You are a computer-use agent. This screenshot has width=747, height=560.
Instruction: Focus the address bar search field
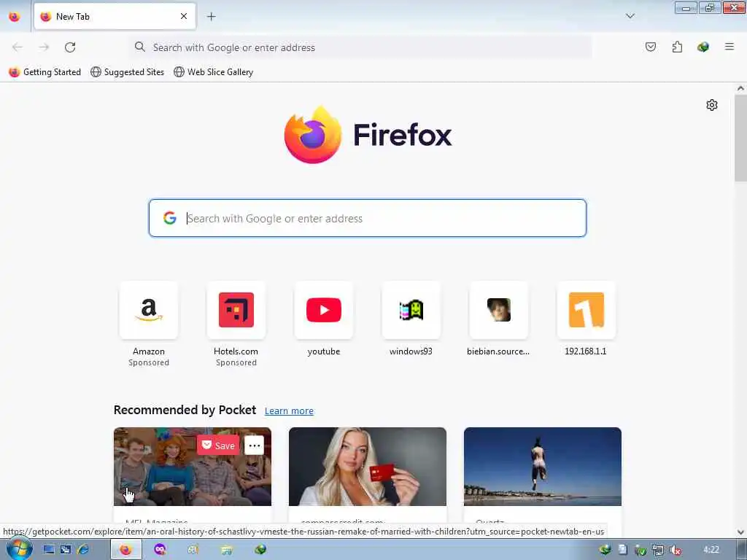360,47
